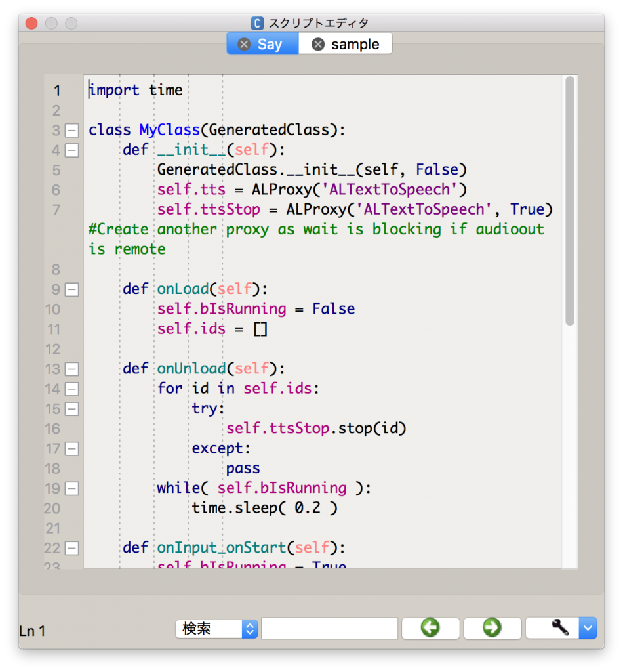Screen dimensions: 623x672
Task: Open the dropdown beside the wrench button
Action: (x=588, y=628)
